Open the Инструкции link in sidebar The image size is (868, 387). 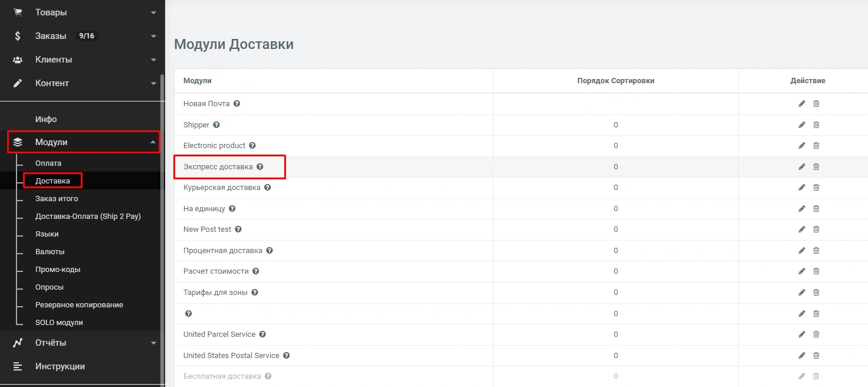click(60, 366)
